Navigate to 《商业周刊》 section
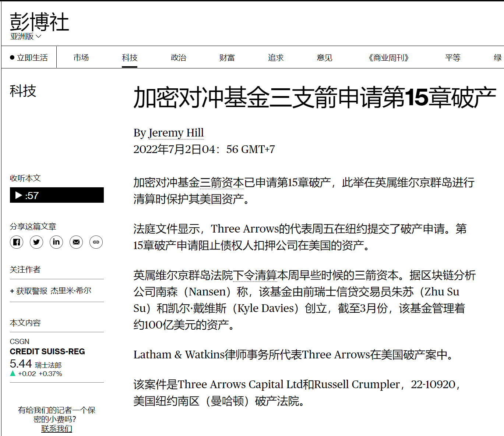This screenshot has height=436, width=504. [388, 58]
